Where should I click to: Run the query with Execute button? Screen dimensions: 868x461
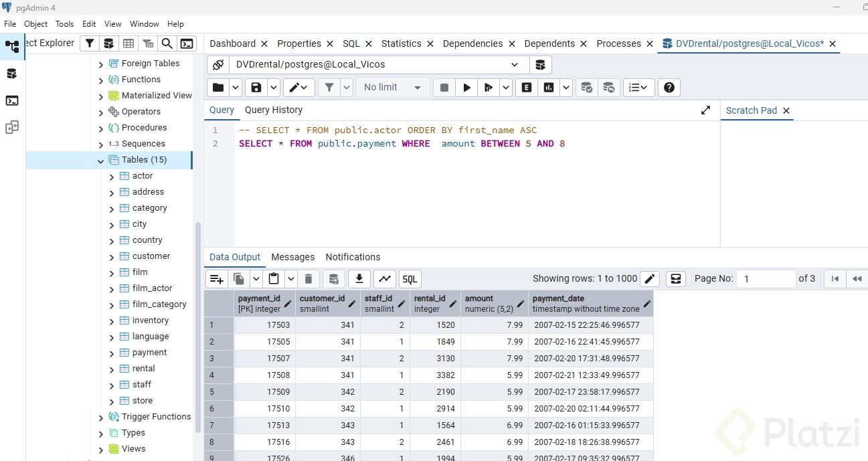point(467,88)
